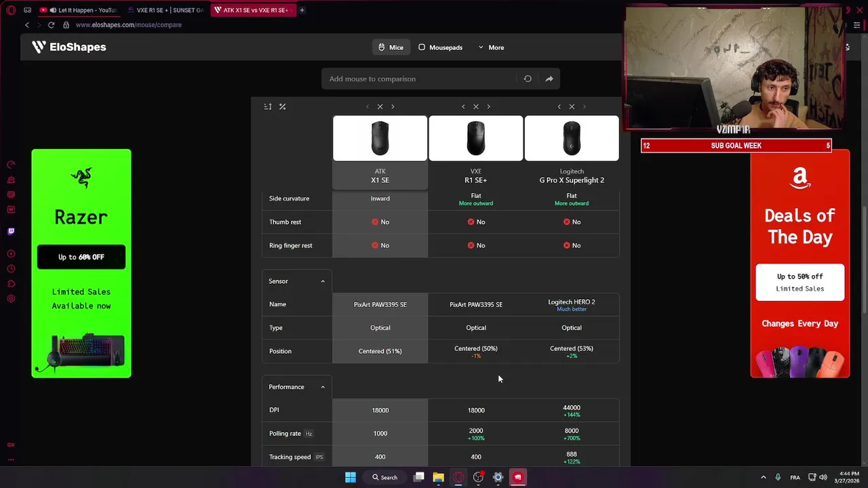Click the Logitech HERO 2 sensor cell
868x488 pixels.
click(x=572, y=304)
